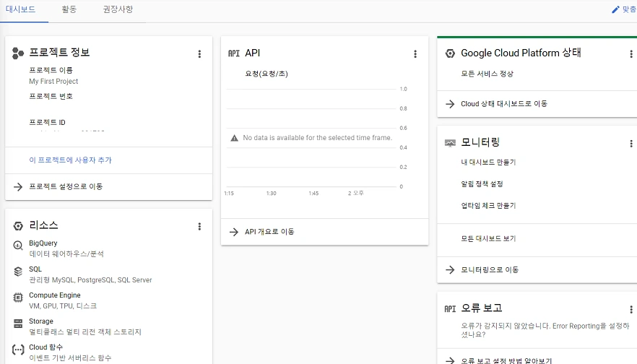
Task: Click 내 대시보드 만들기
Action: tap(488, 162)
